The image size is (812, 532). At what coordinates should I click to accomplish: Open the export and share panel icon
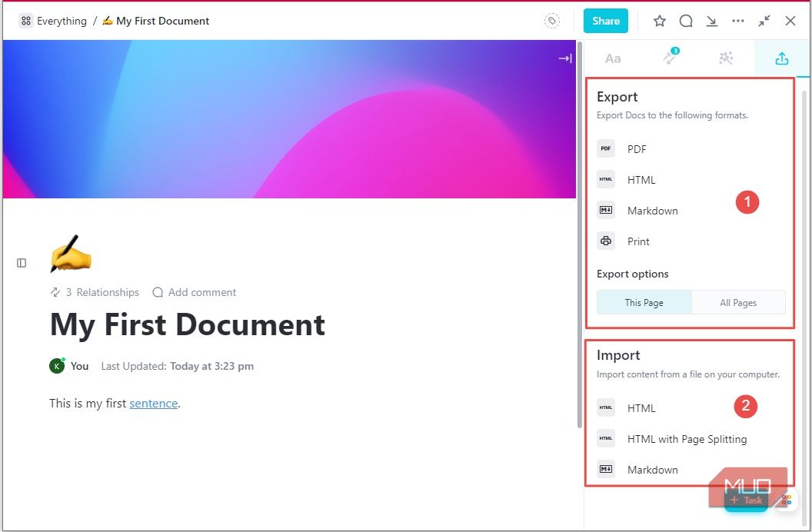point(781,58)
